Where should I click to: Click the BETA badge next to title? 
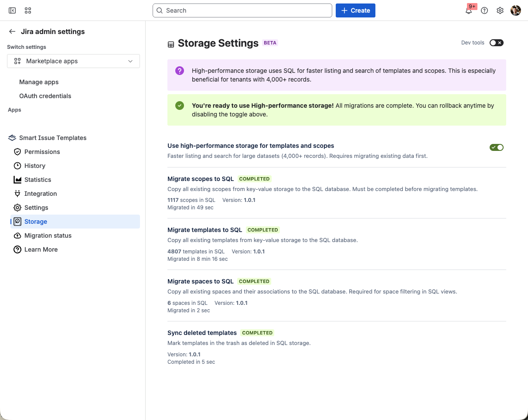[x=270, y=43]
